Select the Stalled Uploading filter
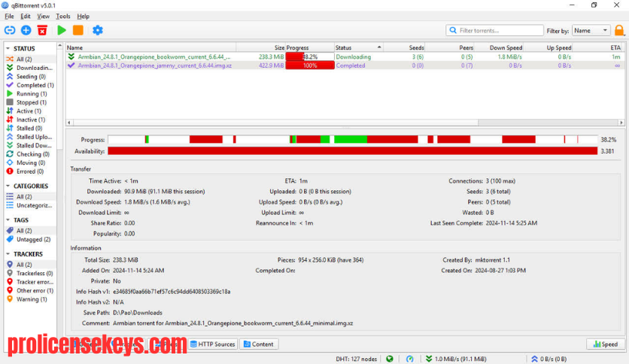629x364 pixels. coord(29,137)
